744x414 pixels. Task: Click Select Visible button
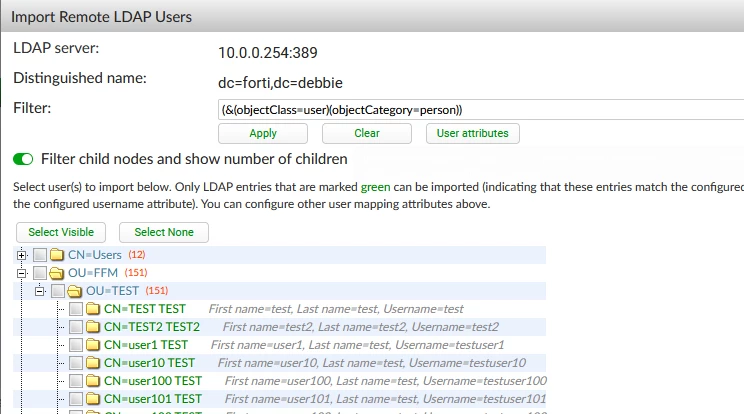(61, 232)
